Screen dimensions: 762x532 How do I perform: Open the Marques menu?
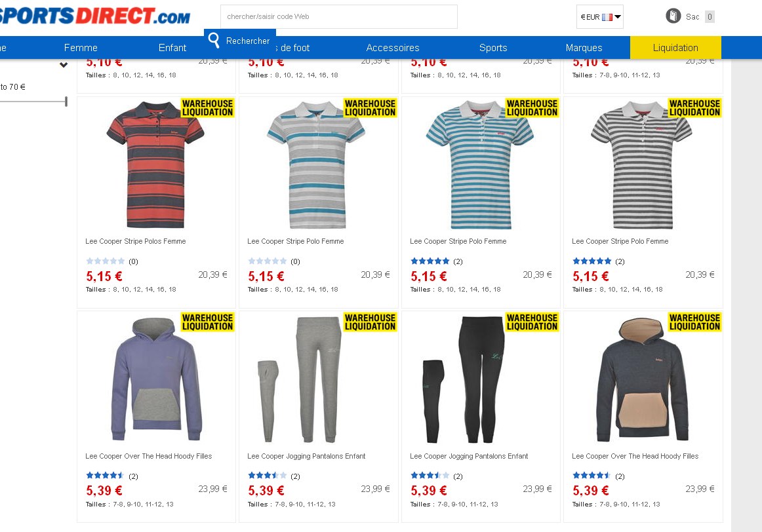pos(584,48)
